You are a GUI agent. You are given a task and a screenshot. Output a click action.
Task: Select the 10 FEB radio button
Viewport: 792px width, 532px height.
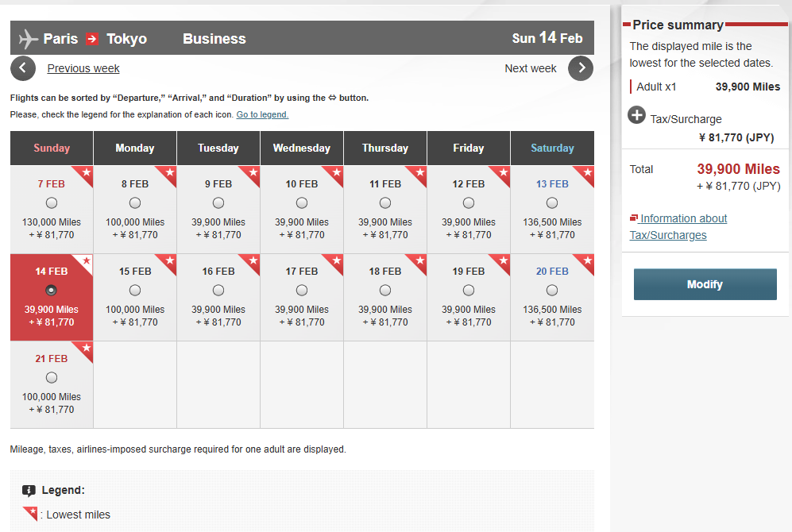(302, 203)
